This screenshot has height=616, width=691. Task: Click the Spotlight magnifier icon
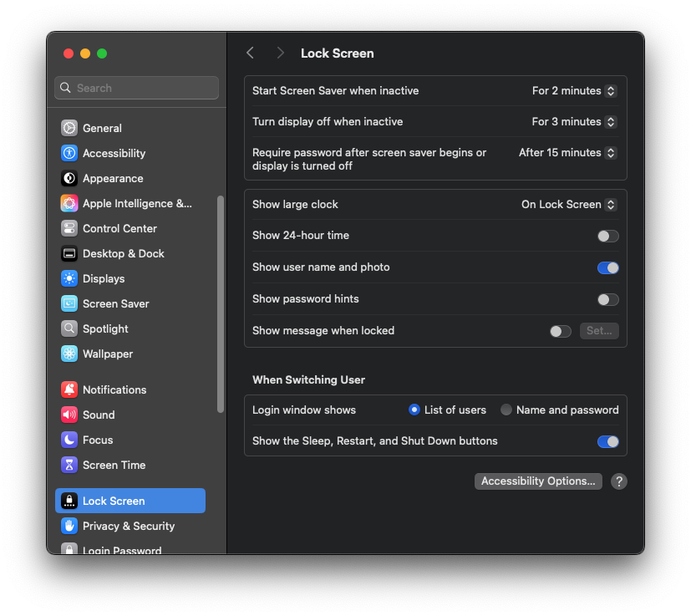coord(69,329)
